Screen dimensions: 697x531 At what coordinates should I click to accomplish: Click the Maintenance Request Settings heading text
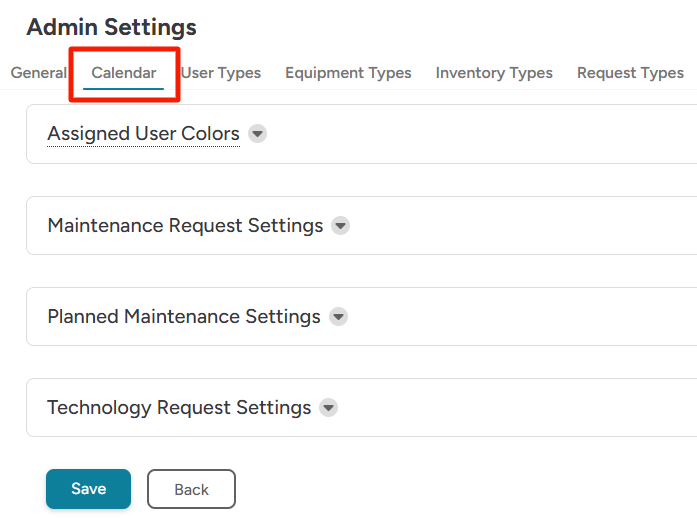[185, 226]
